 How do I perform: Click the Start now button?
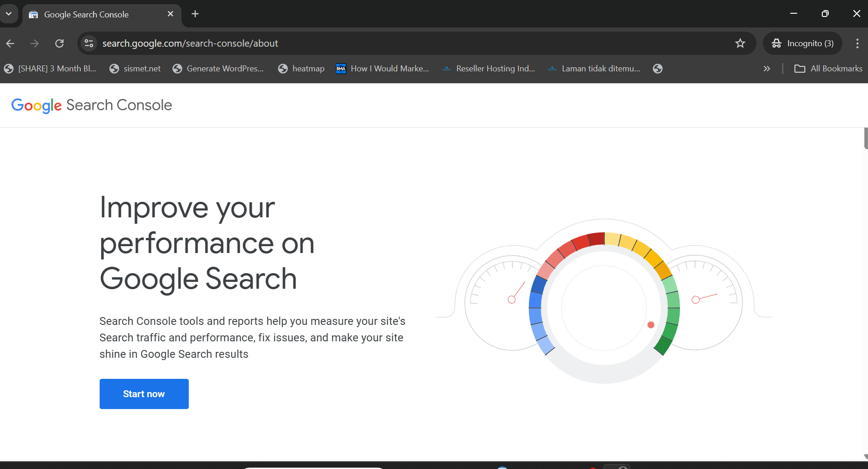click(144, 394)
